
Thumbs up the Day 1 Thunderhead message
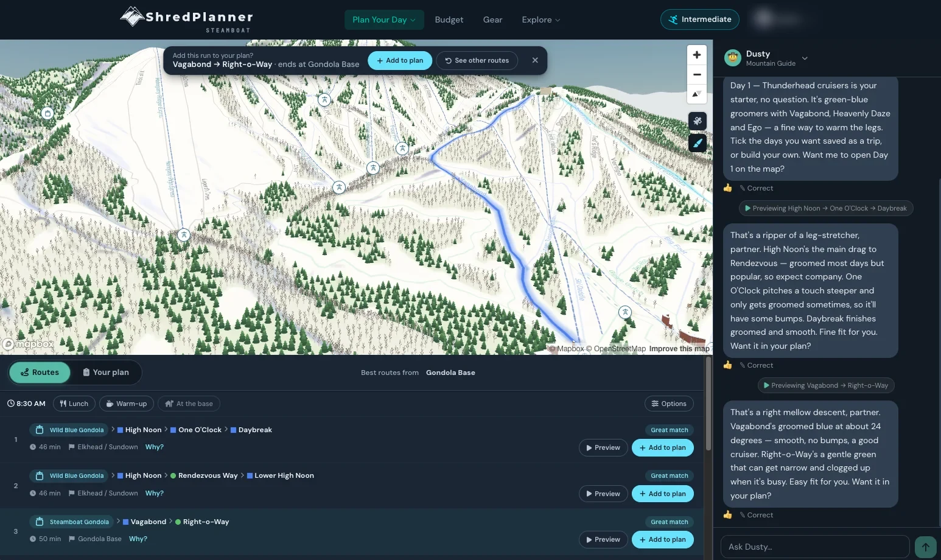(x=727, y=188)
